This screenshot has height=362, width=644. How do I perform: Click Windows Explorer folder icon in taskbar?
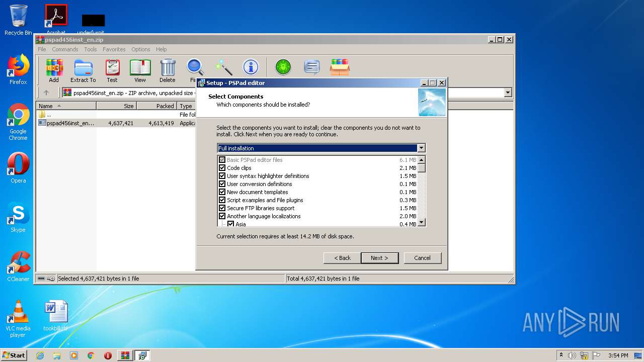[x=57, y=355]
